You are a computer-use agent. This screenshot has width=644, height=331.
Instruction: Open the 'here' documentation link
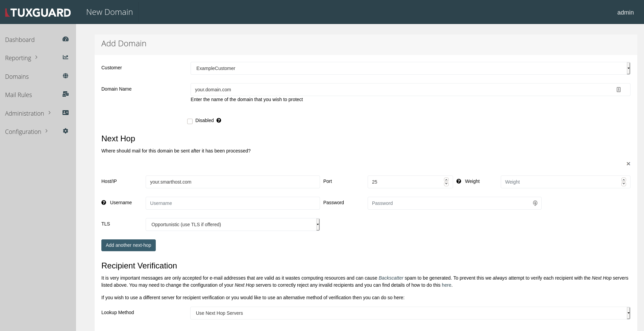click(446, 285)
